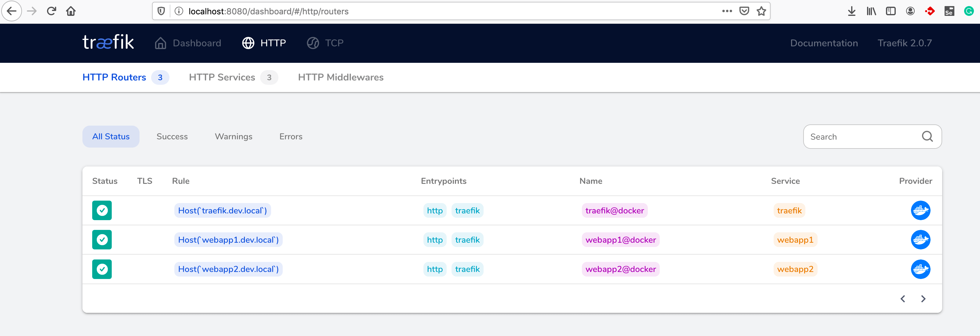Image resolution: width=980 pixels, height=336 pixels.
Task: Go to previous page with left chevron
Action: tap(903, 299)
